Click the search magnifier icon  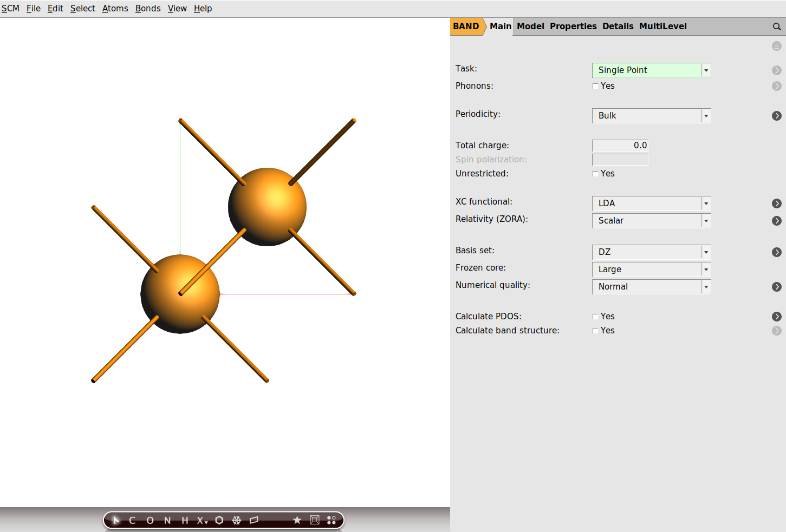777,26
